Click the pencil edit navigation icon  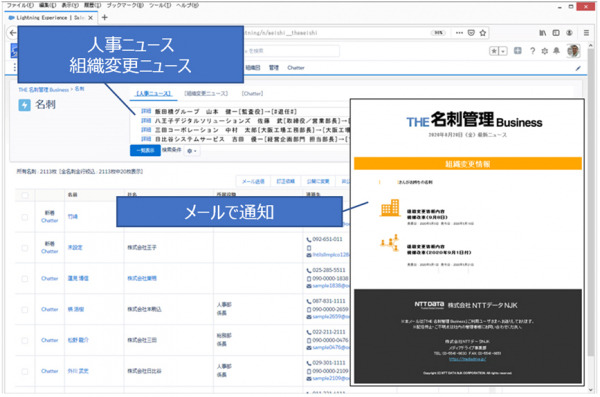[x=578, y=68]
